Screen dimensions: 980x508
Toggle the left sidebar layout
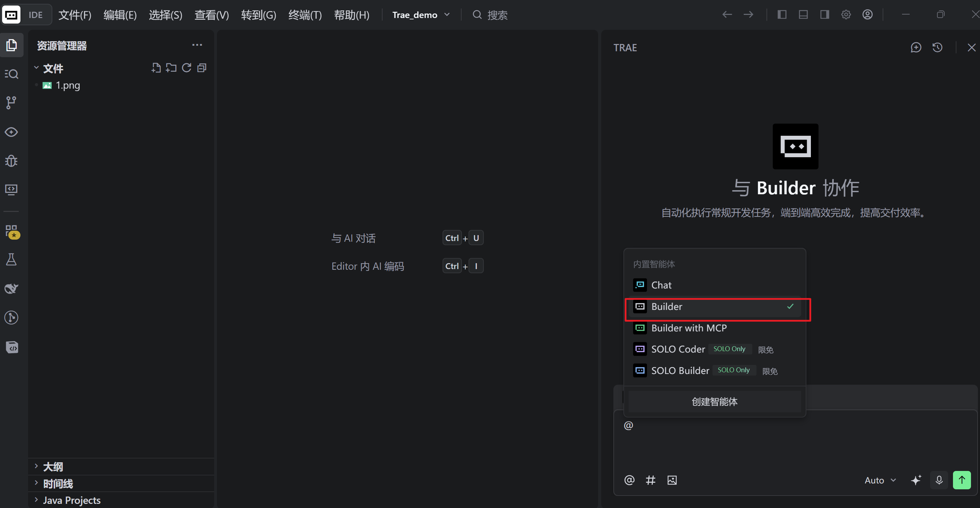(x=782, y=15)
